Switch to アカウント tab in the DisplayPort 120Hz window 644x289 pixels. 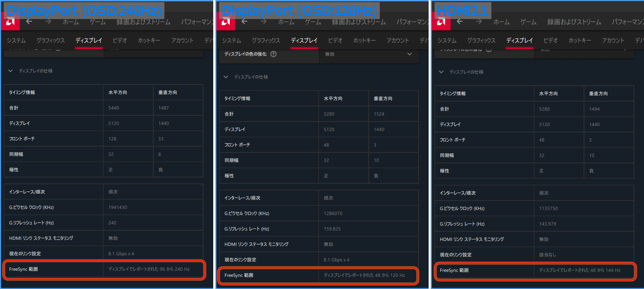pyautogui.click(x=398, y=41)
